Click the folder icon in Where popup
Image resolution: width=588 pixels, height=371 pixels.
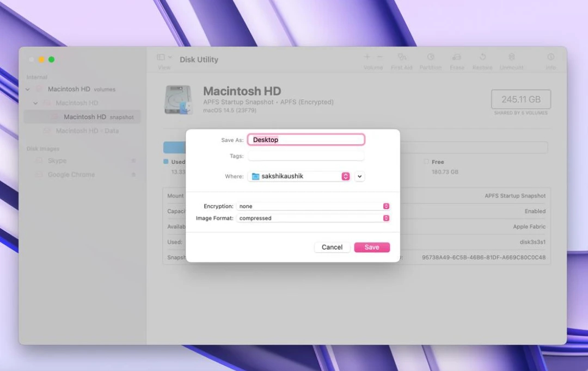click(255, 176)
